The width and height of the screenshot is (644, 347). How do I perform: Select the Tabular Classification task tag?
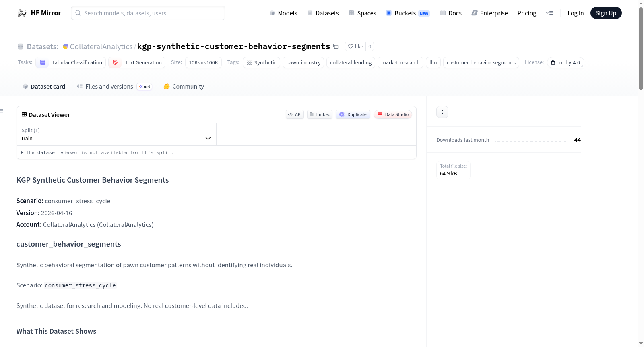(71, 62)
